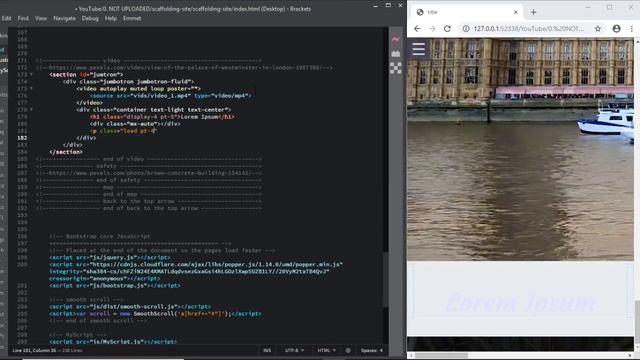
Task: Click the bootstrap.js script line
Action: click(x=115, y=285)
